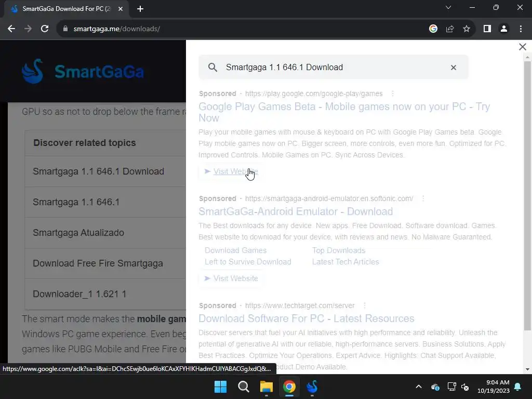Open Chrome side panel
The image size is (532, 399).
click(487, 29)
